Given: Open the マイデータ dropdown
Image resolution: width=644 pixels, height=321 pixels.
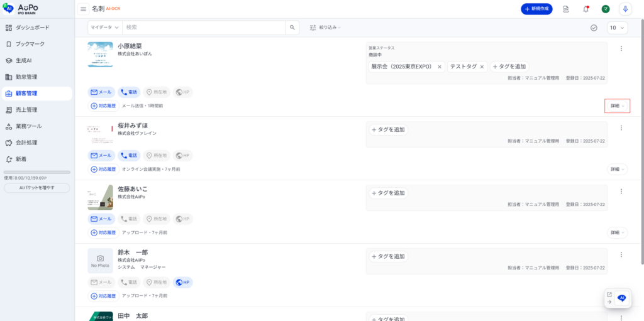Looking at the screenshot, I should (x=104, y=28).
